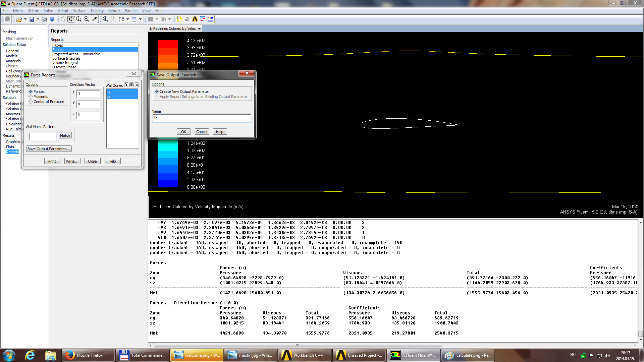
Task: Select the Zoom In/Out magnifier tool
Action: pos(79,19)
